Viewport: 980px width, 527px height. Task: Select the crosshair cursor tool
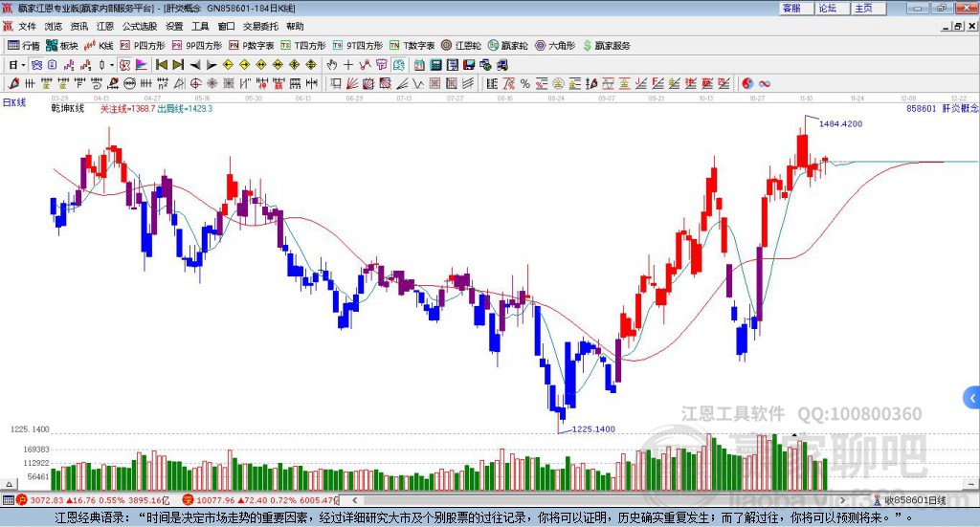click(348, 65)
